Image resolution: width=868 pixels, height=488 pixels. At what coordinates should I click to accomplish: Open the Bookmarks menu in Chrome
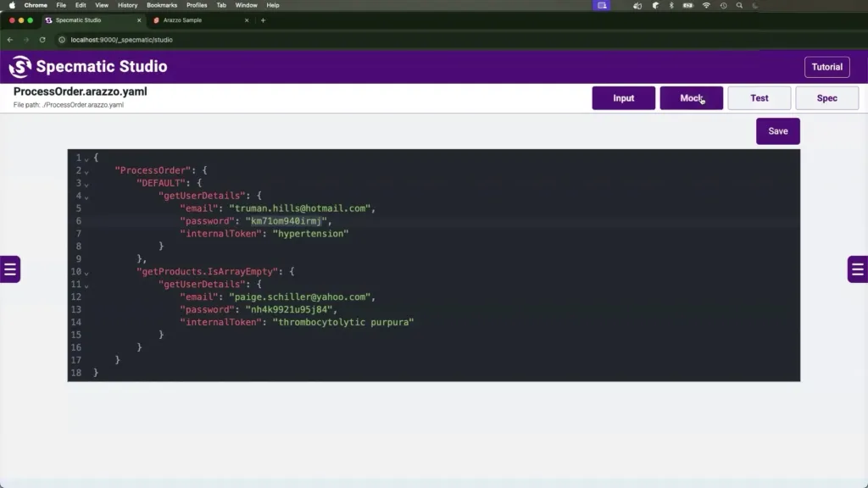(x=162, y=5)
